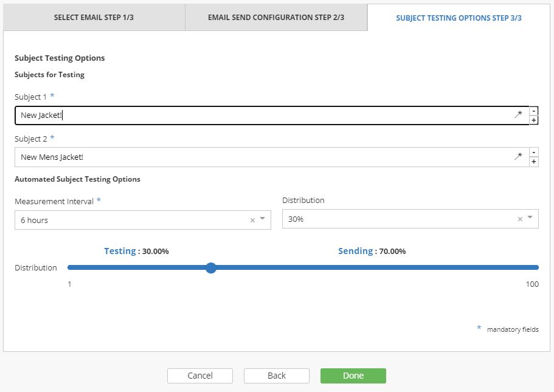The image size is (554, 392).
Task: Open the 6 hours combo box
Action: tap(143, 220)
